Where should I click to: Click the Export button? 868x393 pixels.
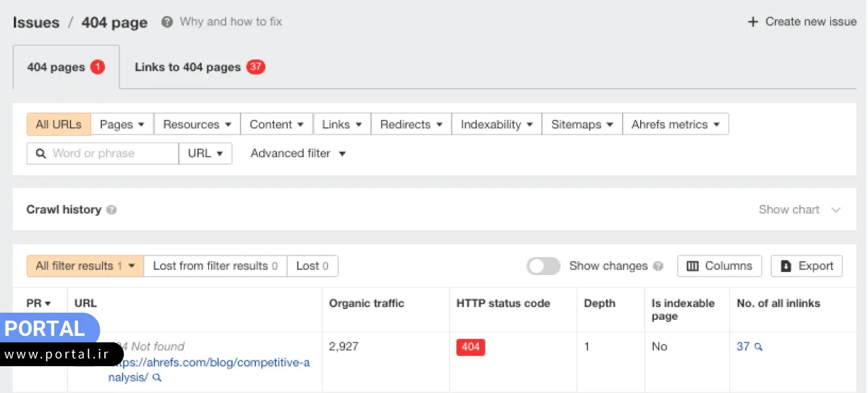click(807, 266)
